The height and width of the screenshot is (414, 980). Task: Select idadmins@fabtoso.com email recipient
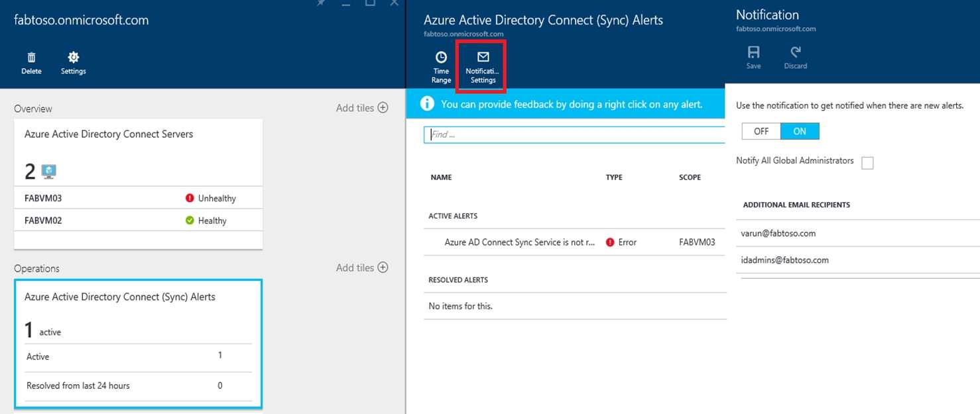tap(784, 260)
